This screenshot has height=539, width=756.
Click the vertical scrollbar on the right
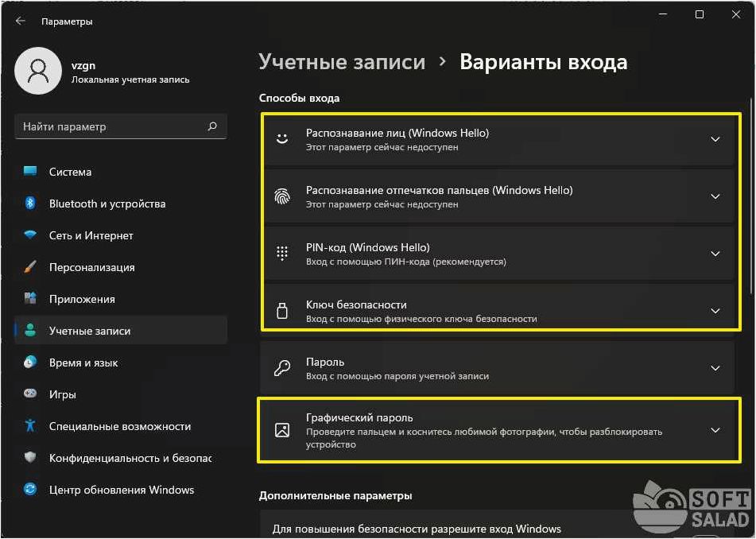click(751, 196)
